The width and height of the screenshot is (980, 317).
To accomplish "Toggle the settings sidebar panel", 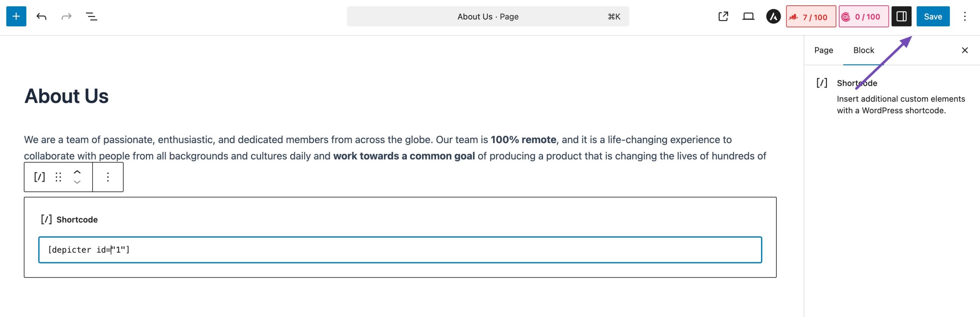I will click(x=902, y=16).
